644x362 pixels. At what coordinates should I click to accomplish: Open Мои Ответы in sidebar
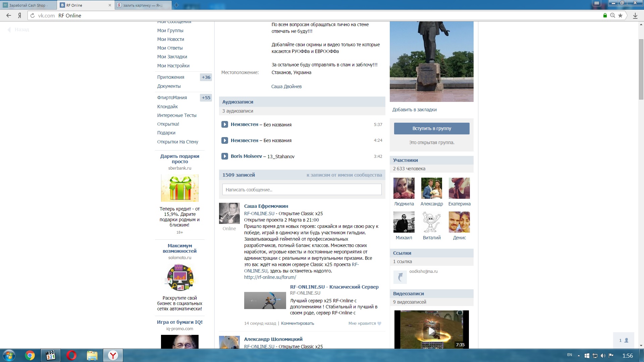170,48
